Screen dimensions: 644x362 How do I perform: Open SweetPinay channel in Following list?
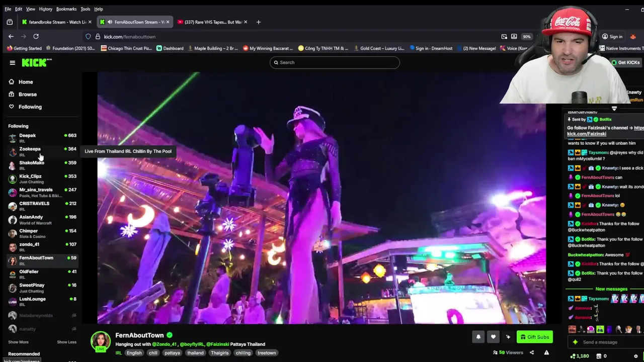click(42, 287)
